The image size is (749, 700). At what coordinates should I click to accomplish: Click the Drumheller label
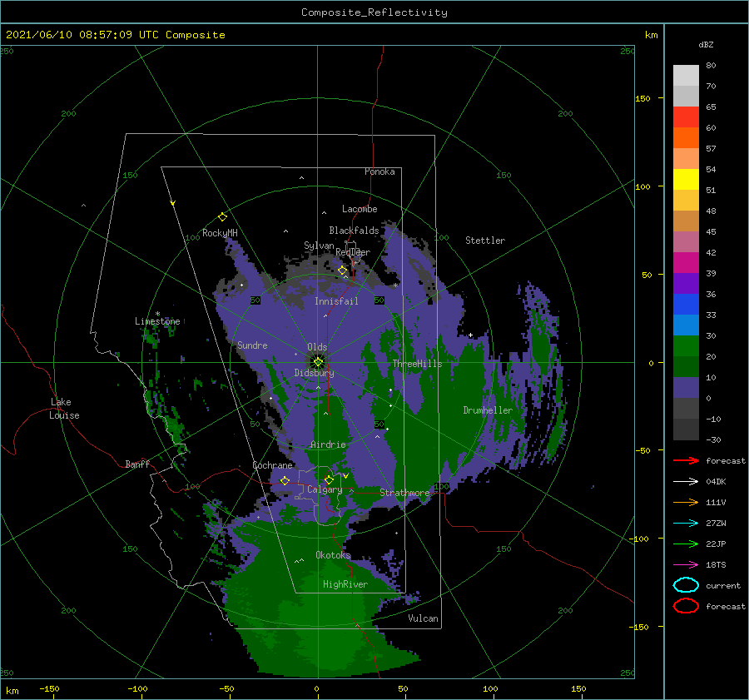pyautogui.click(x=488, y=410)
